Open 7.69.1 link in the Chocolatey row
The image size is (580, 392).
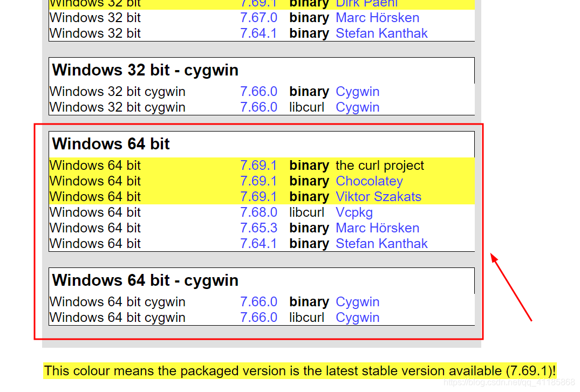point(258,181)
